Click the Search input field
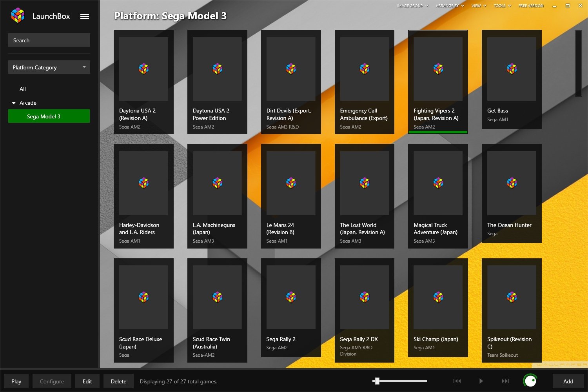588x392 pixels. [x=49, y=40]
